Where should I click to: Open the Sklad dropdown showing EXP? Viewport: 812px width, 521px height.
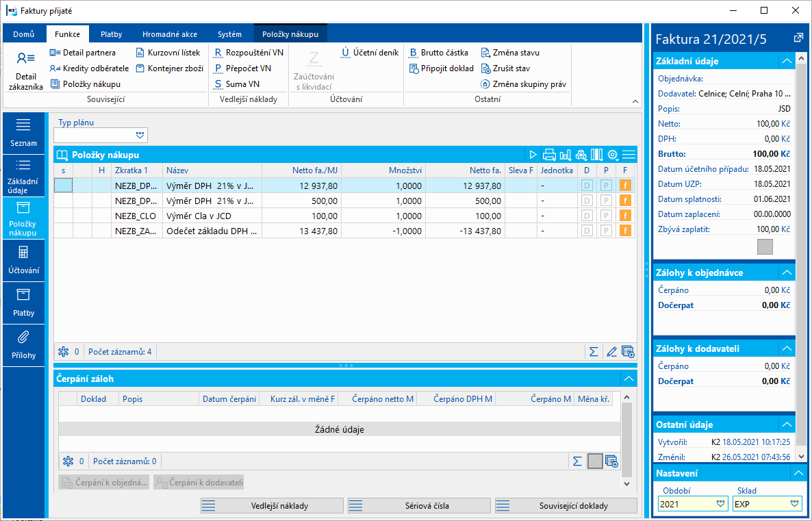coord(794,504)
